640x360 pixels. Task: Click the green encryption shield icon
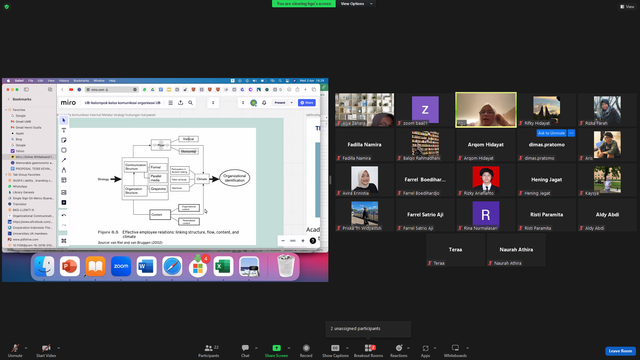click(7, 7)
